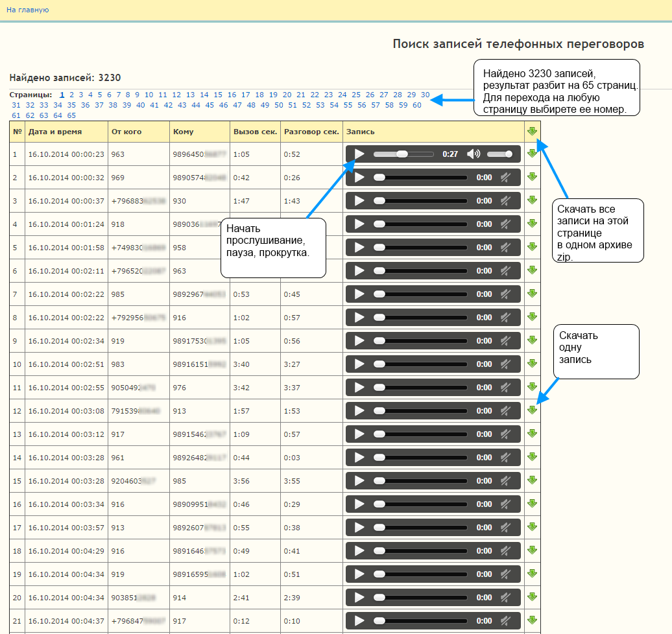Go to results page 31
The image size is (672, 634).
pos(16,105)
